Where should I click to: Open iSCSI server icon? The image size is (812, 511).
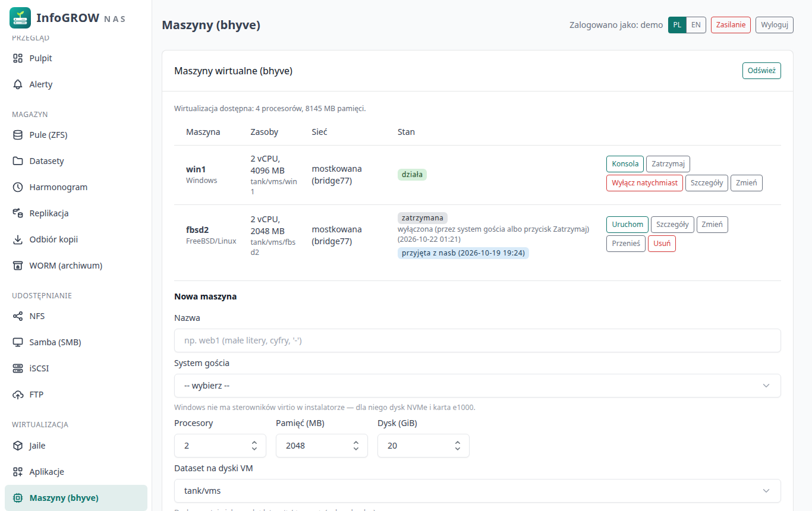[x=18, y=368]
